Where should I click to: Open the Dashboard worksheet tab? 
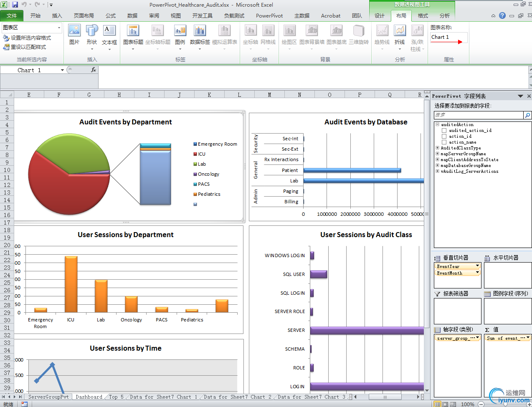(89, 397)
